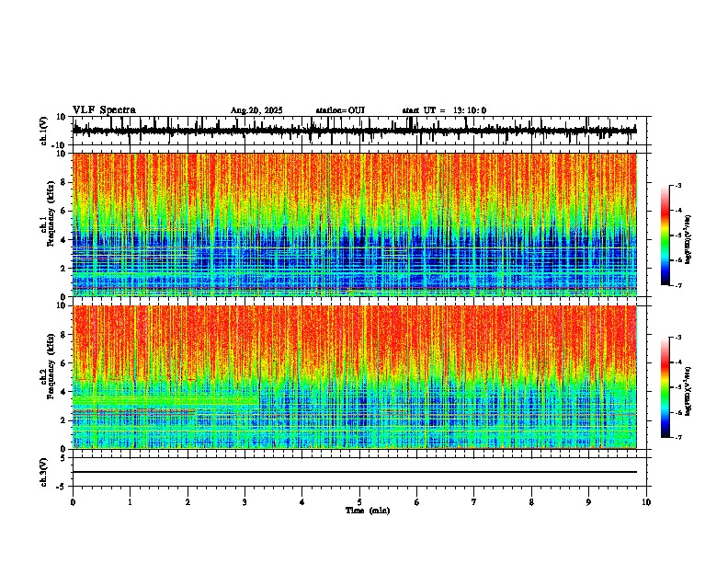This screenshot has height=563, width=728.
Task: Click time-axis tick label '4'
Action: pyautogui.click(x=302, y=502)
